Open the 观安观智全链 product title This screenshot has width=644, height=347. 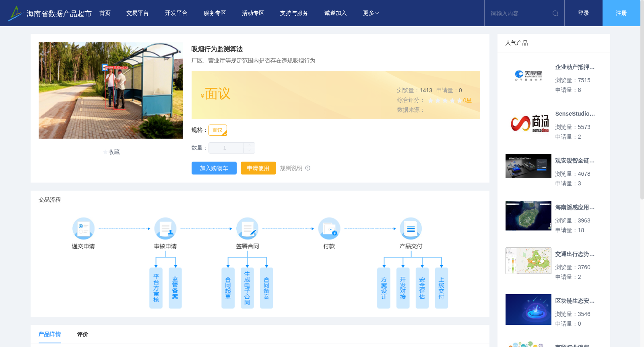(x=575, y=161)
